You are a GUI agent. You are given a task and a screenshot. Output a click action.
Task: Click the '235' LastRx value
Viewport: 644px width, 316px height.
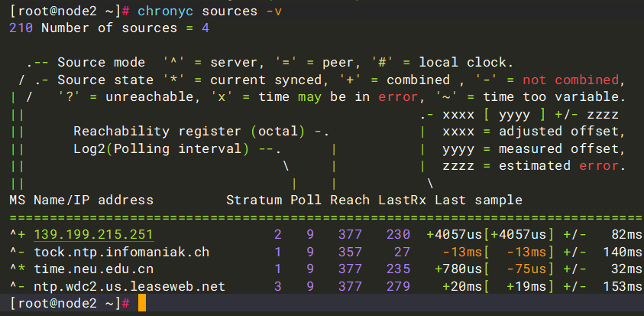point(398,269)
